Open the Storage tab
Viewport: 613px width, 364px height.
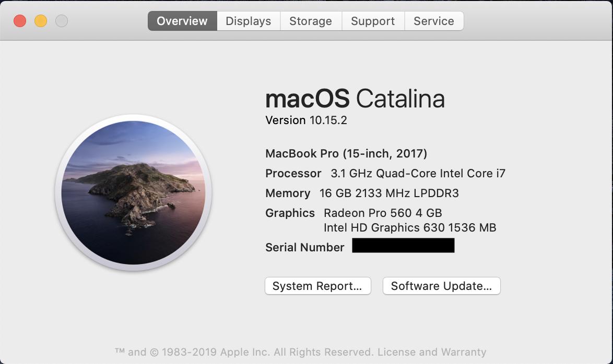pos(311,21)
